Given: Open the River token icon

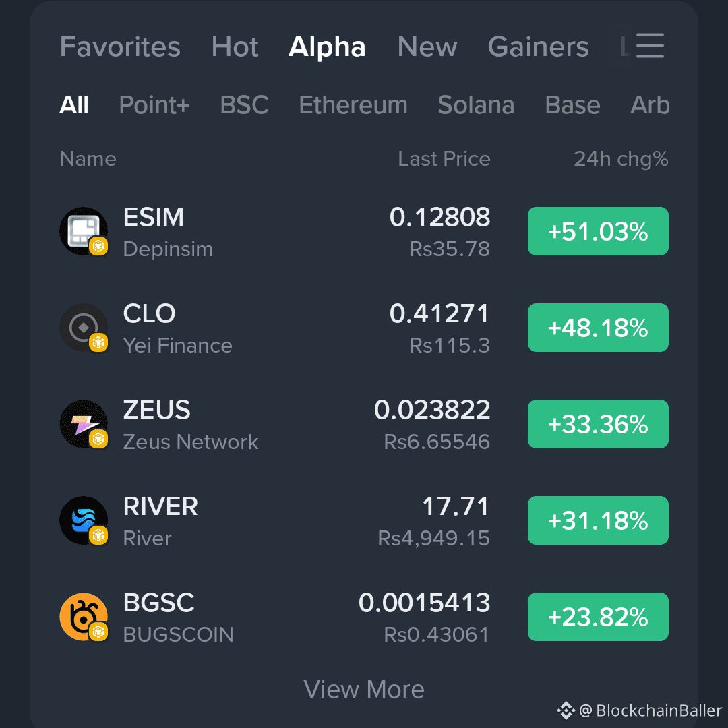Looking at the screenshot, I should point(84,520).
